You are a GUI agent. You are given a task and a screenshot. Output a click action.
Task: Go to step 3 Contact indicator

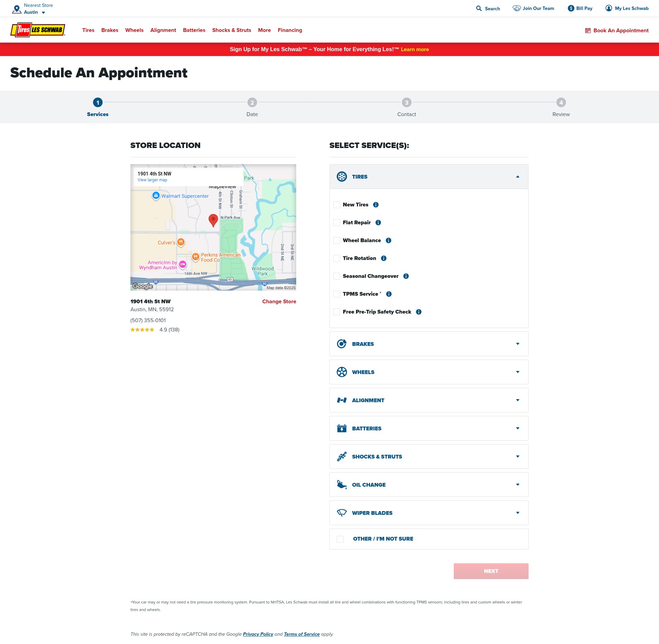click(x=406, y=102)
